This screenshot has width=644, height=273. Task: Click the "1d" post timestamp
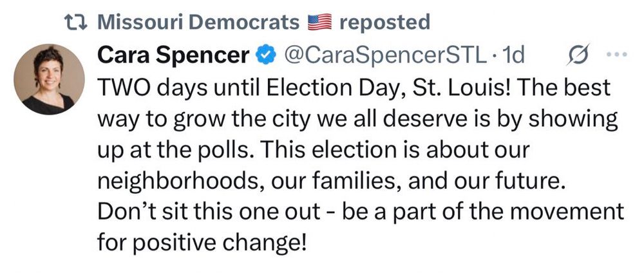coord(513,57)
